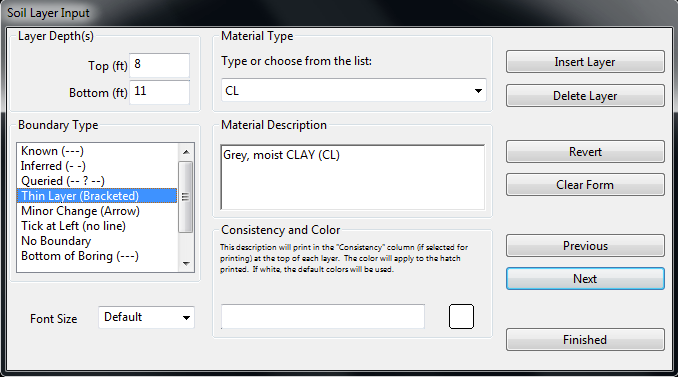This screenshot has height=377, width=678.
Task: Open the Material Type dropdown arrow
Action: click(x=478, y=91)
